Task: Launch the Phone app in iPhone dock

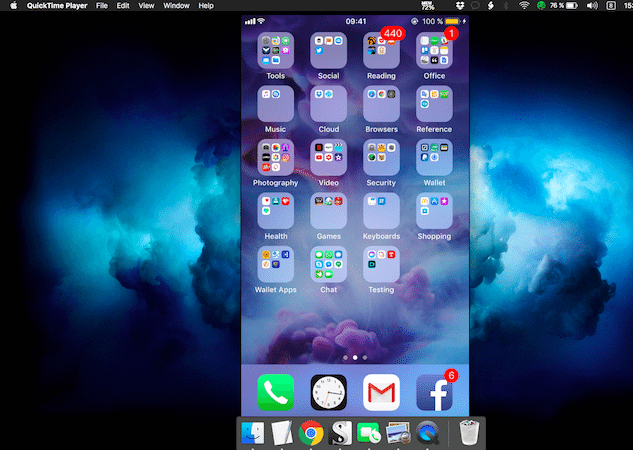Action: [275, 392]
